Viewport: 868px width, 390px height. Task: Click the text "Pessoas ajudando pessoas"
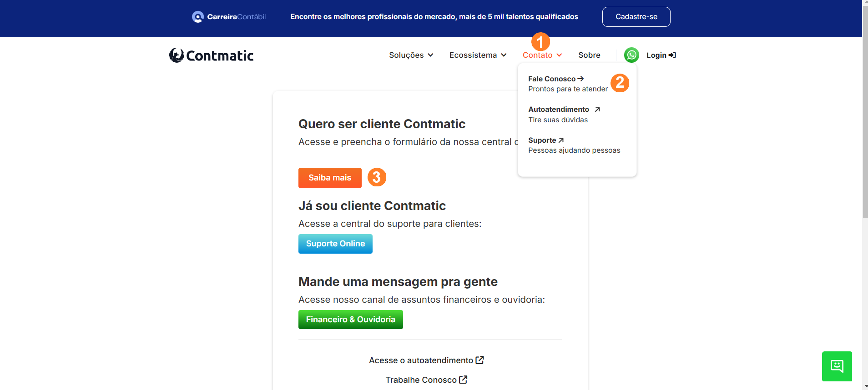574,150
